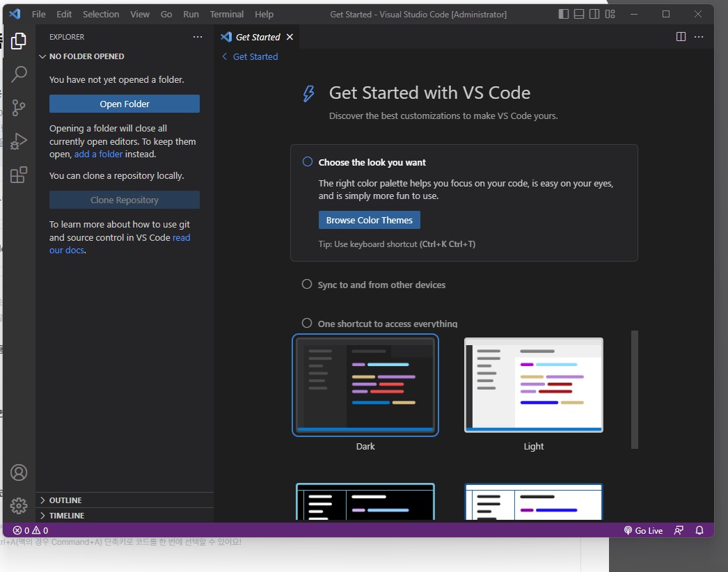Expand the TIMELINE section
The width and height of the screenshot is (728, 572).
coord(125,516)
